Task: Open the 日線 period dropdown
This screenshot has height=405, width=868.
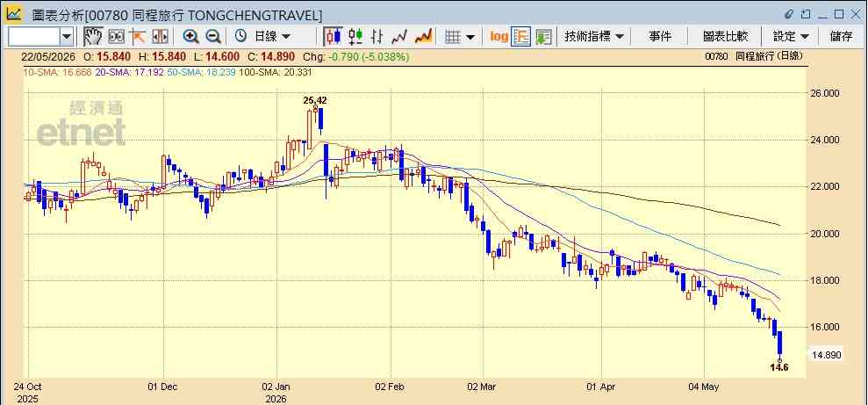Action: pos(272,37)
